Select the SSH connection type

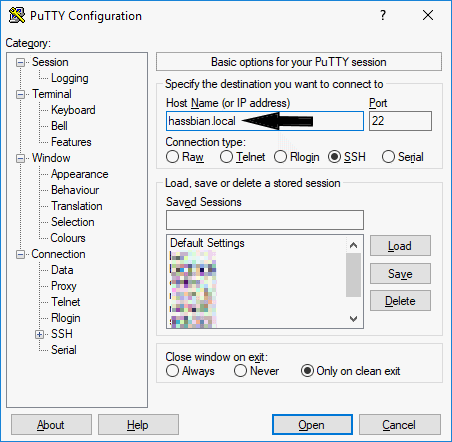click(347, 157)
